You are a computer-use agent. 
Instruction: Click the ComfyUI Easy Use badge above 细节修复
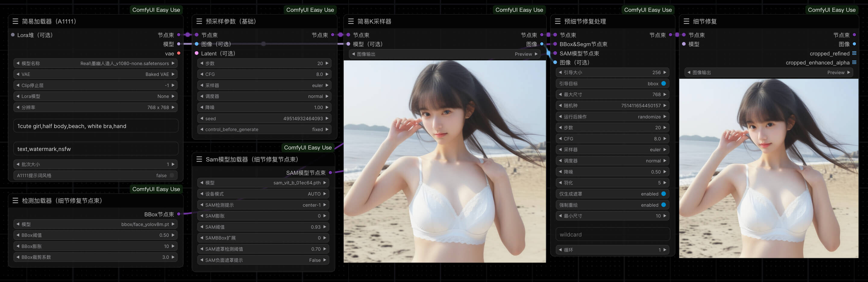coord(832,10)
